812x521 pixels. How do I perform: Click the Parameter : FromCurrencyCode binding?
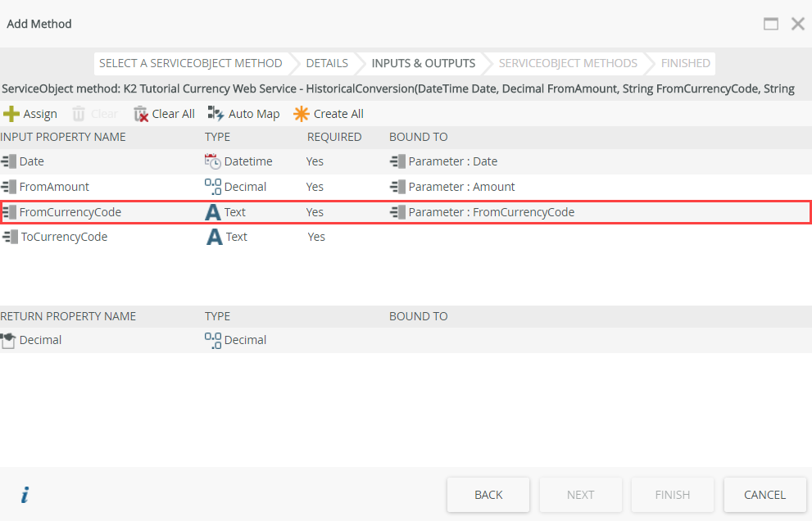[491, 212]
